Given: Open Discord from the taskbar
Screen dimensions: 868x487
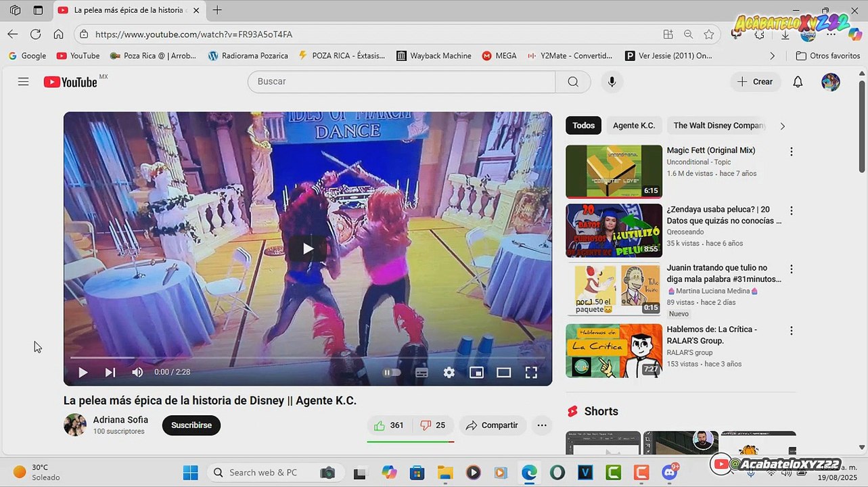Looking at the screenshot, I should [x=670, y=472].
